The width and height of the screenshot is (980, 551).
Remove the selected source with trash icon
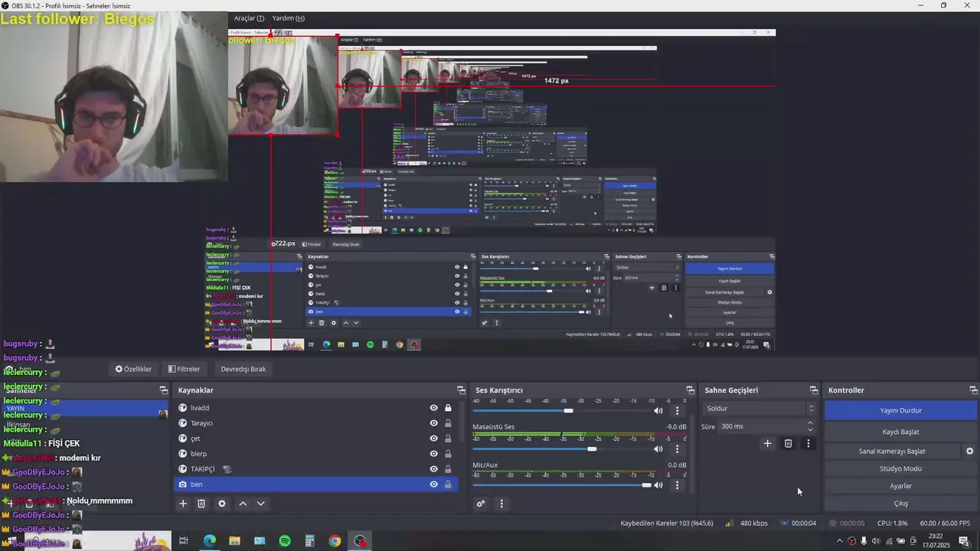(201, 504)
